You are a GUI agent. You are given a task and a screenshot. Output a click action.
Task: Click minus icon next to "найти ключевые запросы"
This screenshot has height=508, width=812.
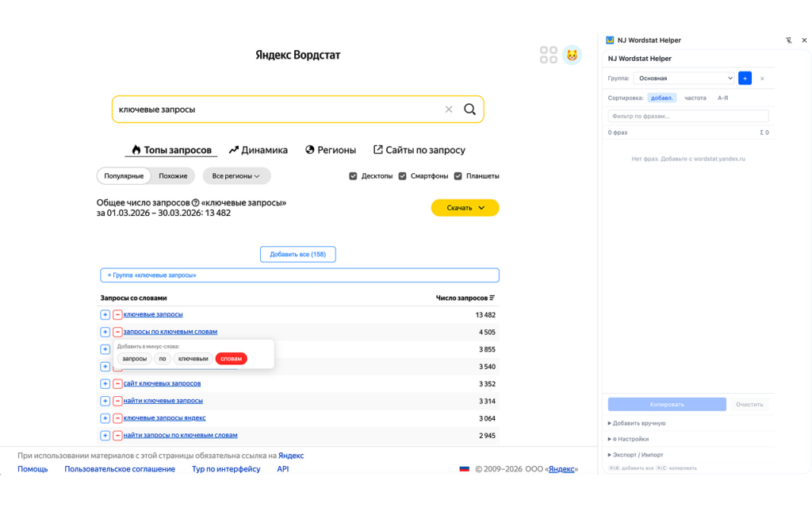coord(117,401)
